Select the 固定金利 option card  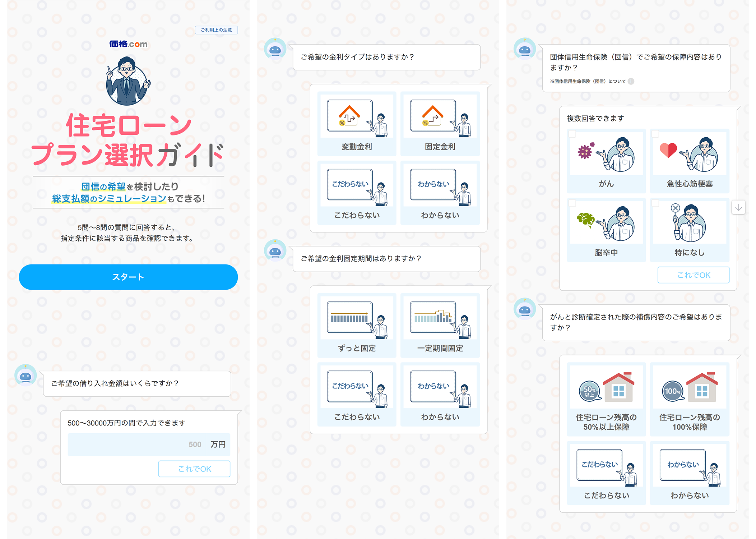pyautogui.click(x=440, y=123)
